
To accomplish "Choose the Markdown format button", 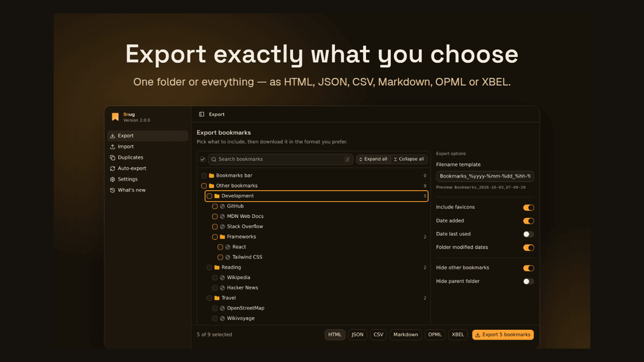I will (406, 335).
